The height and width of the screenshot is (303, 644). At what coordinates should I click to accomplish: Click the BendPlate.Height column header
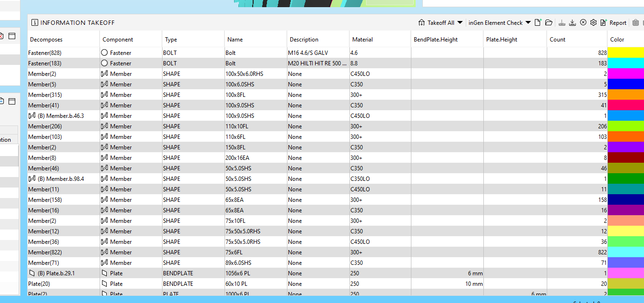pos(447,40)
